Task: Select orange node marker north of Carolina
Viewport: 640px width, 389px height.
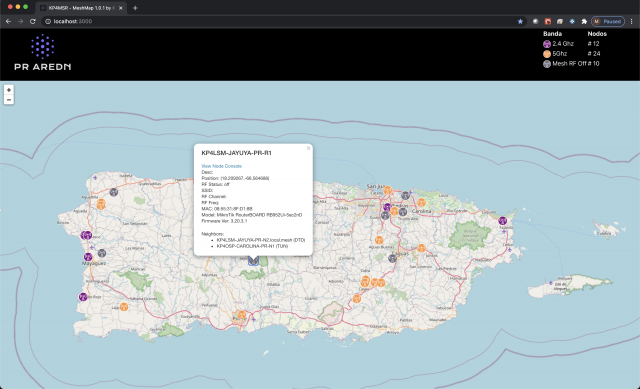Action: (421, 202)
